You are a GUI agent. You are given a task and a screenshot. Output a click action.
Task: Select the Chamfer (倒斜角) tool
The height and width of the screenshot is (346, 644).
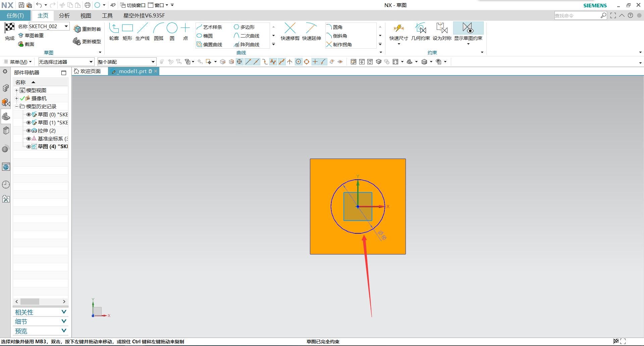(x=337, y=36)
